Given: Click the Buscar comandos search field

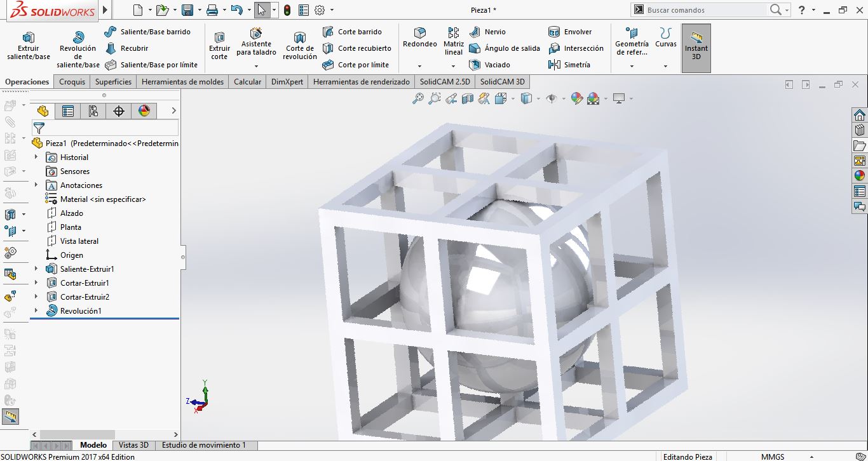Looking at the screenshot, I should coord(705,10).
